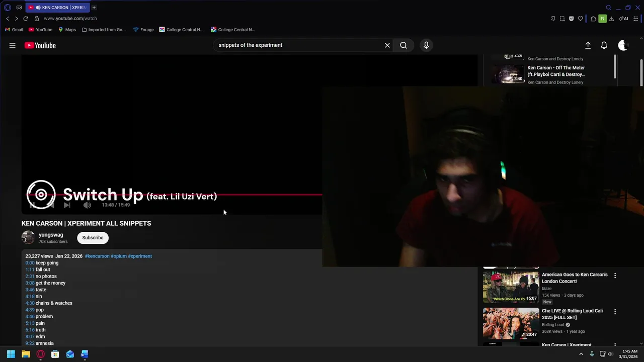
Task: Click the YouTube search magnifier button
Action: 404,45
